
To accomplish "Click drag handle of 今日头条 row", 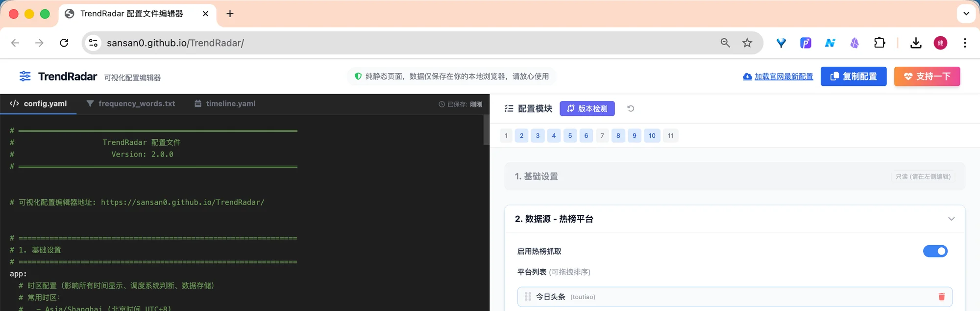I will point(528,297).
